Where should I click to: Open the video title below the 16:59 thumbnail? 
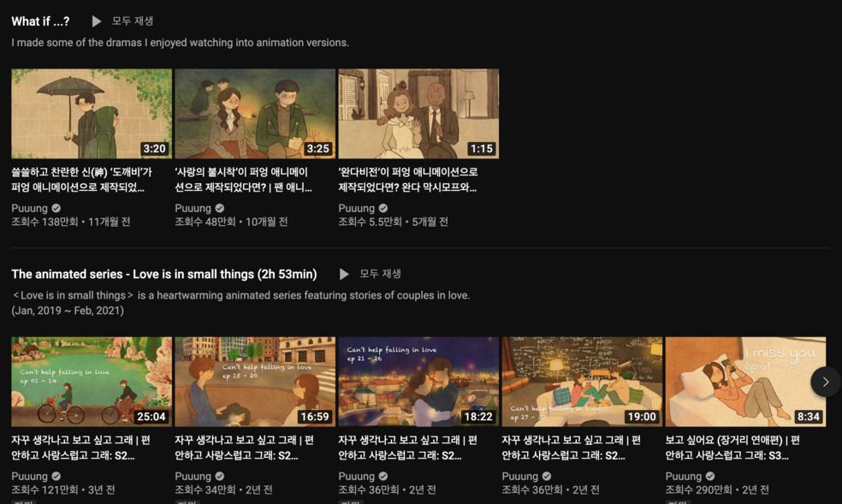pos(245,448)
